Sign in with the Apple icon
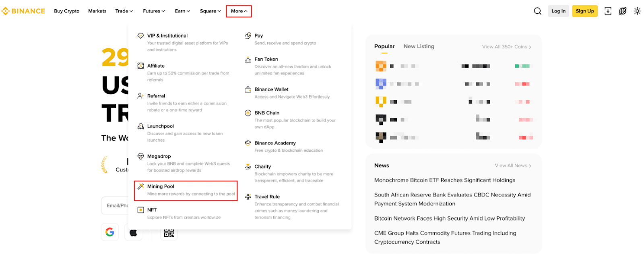Image resolution: width=644 pixels, height=256 pixels. (133, 232)
